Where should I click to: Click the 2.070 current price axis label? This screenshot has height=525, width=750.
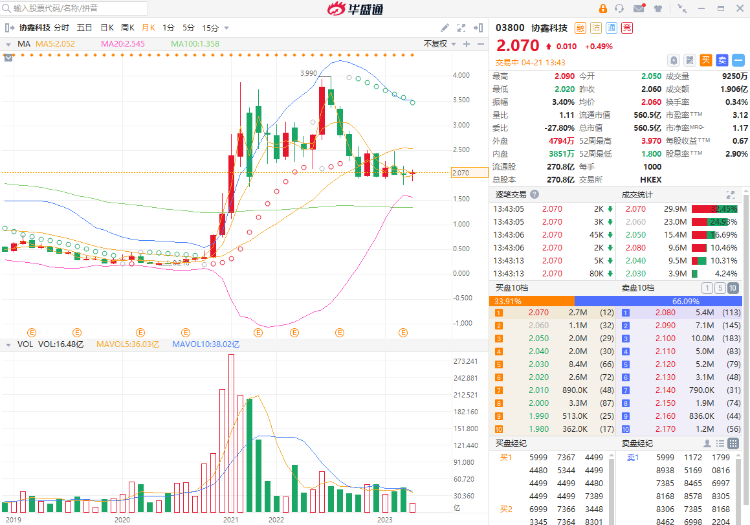469,173
